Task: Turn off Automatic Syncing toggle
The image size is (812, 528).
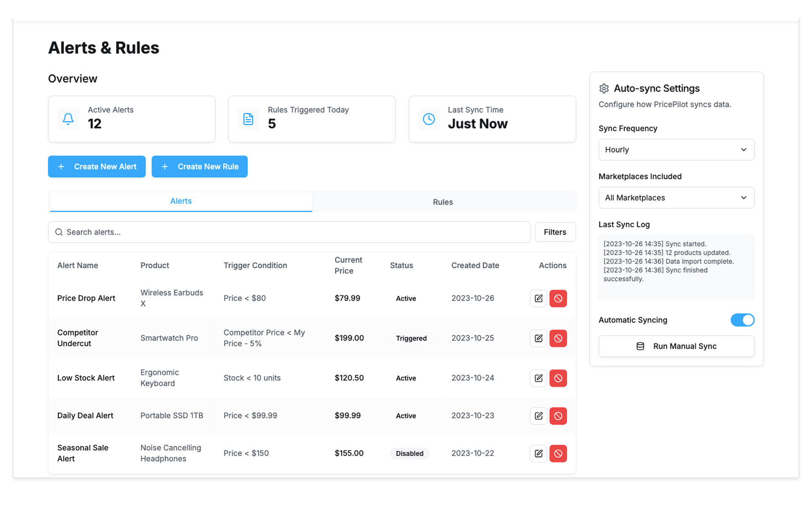Action: click(x=742, y=320)
